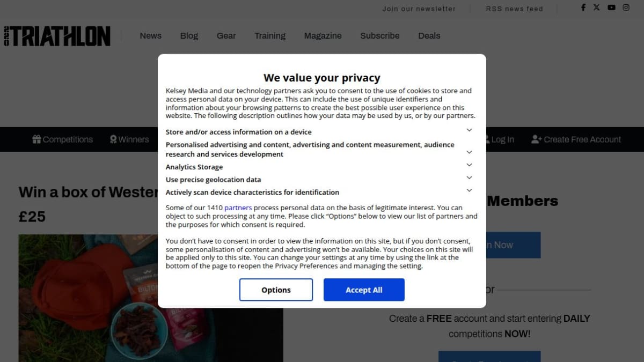Click the Create Free Account user icon

pos(536,139)
